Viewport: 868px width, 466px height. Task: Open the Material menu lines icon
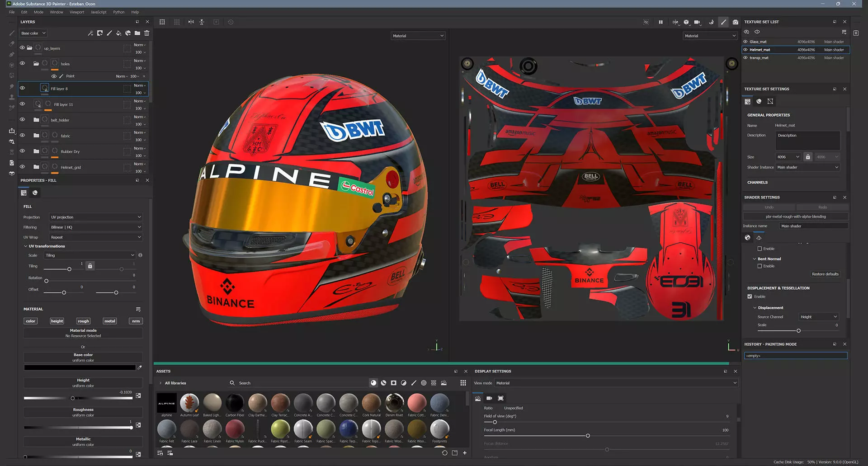(138, 309)
